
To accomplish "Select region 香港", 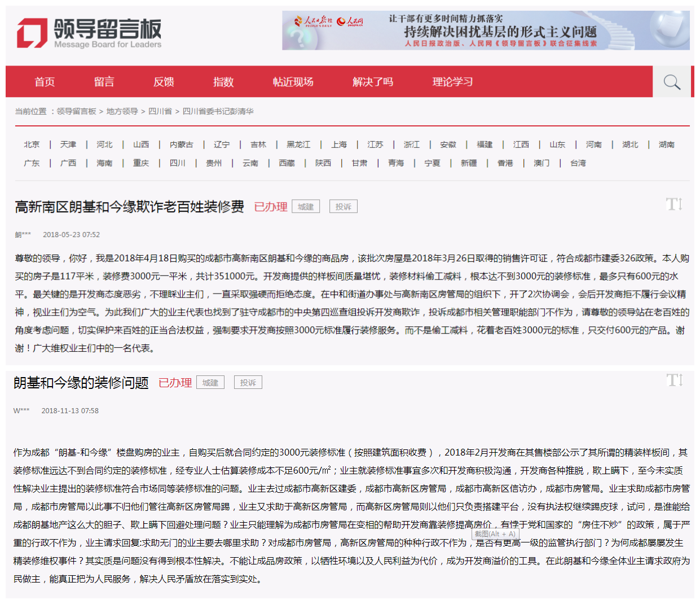I will (x=505, y=163).
